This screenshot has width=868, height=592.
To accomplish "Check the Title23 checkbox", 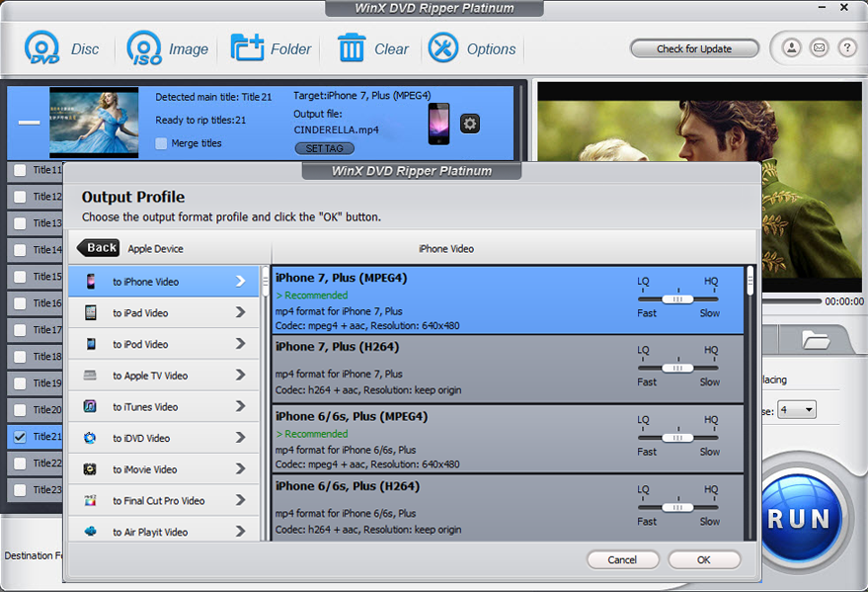I will coord(20,490).
